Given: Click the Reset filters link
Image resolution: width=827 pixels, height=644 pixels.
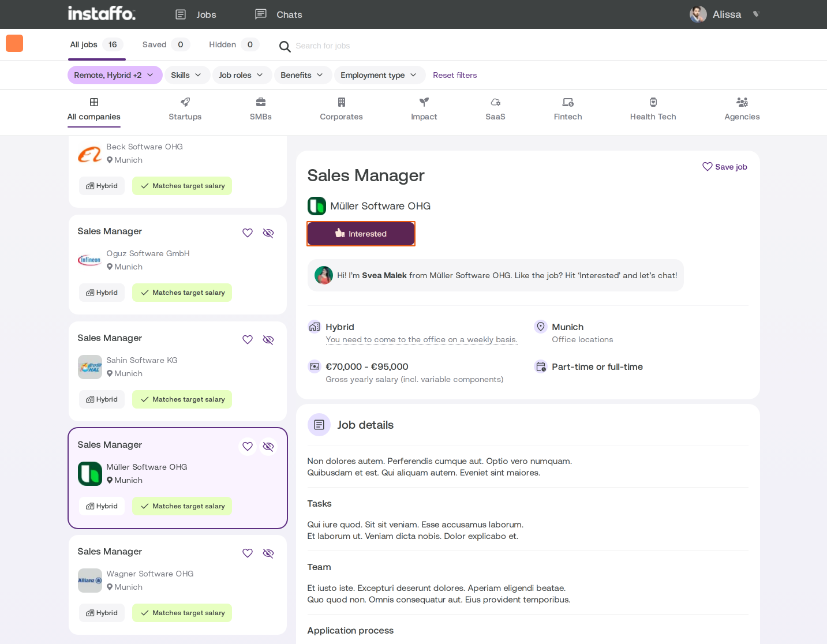Looking at the screenshot, I should (455, 75).
